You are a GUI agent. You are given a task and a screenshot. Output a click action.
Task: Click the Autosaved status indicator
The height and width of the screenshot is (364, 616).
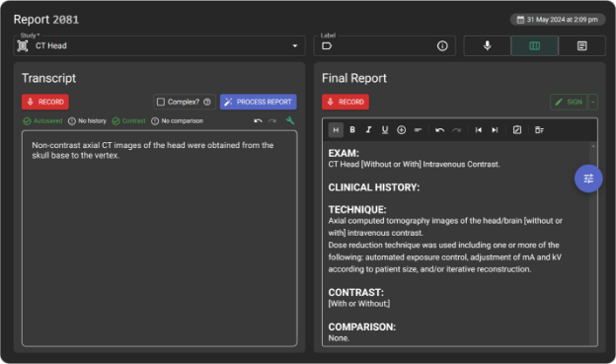42,121
